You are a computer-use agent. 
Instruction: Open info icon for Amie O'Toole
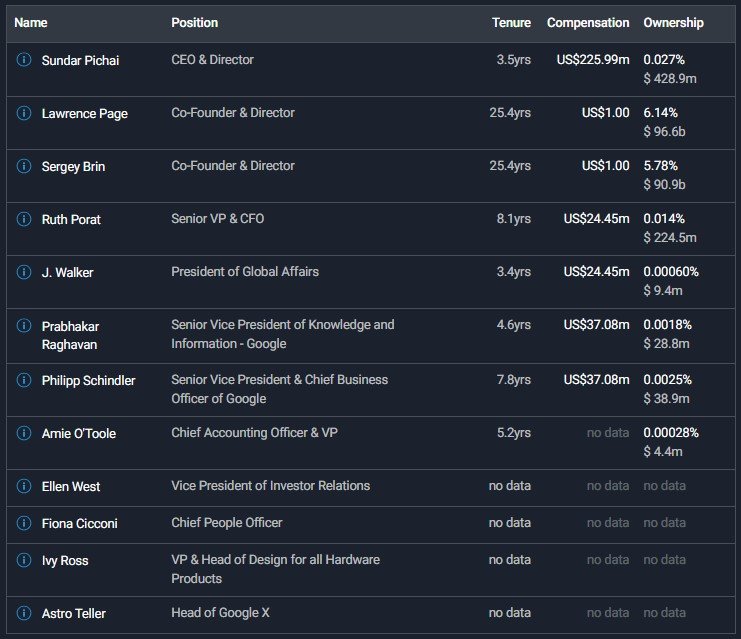coord(24,433)
